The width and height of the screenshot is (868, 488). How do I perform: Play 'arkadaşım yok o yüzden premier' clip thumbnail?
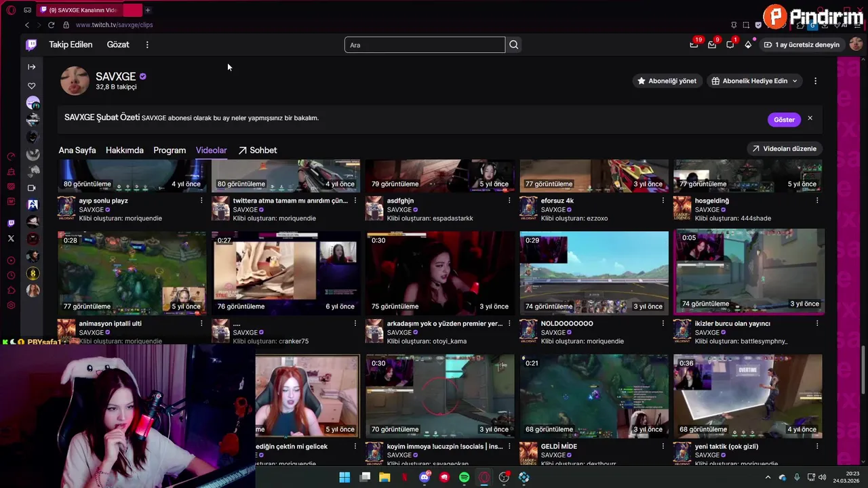tap(440, 272)
